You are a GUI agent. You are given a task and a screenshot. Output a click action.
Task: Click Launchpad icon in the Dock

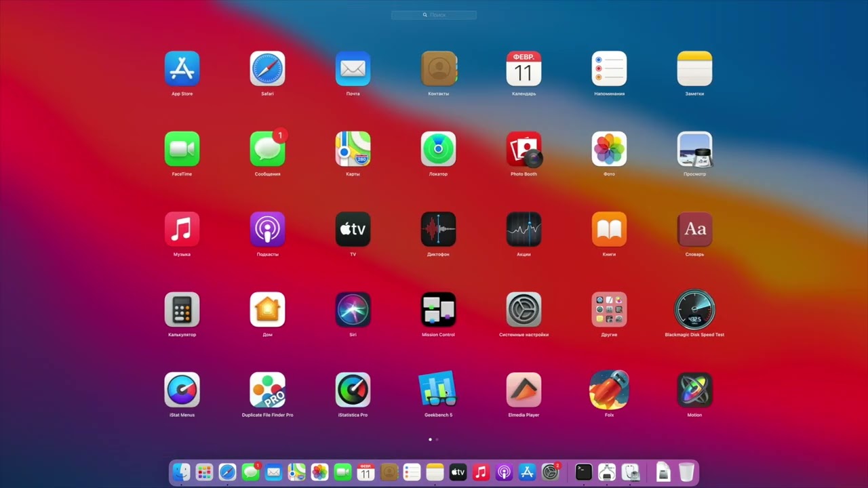[x=204, y=472]
